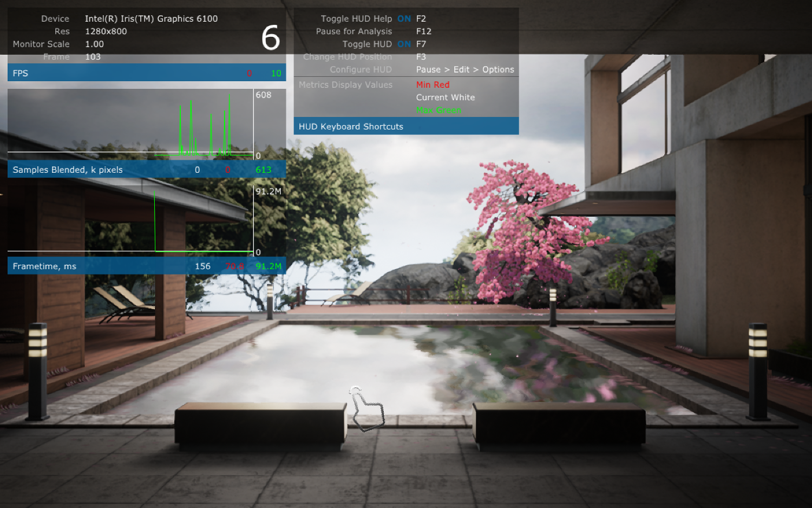Select the Pause for Analysis entry
Viewport: 812px width, 508px height.
(354, 31)
